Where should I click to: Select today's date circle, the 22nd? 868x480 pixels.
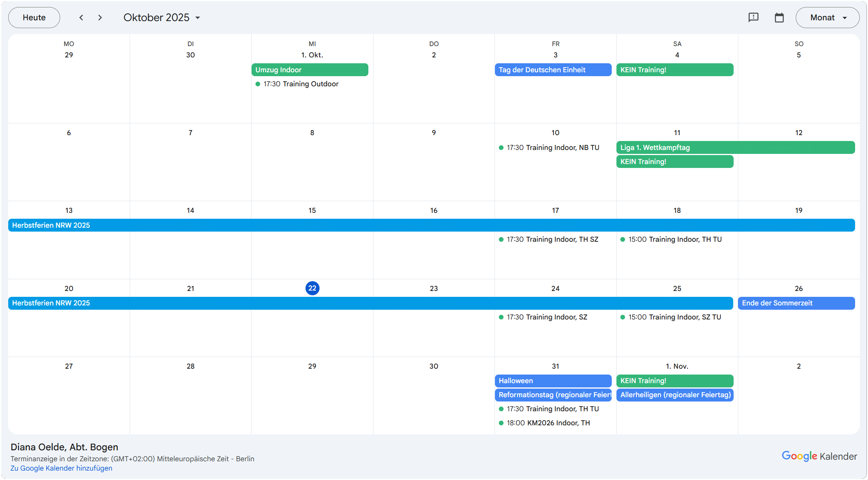[x=312, y=288]
